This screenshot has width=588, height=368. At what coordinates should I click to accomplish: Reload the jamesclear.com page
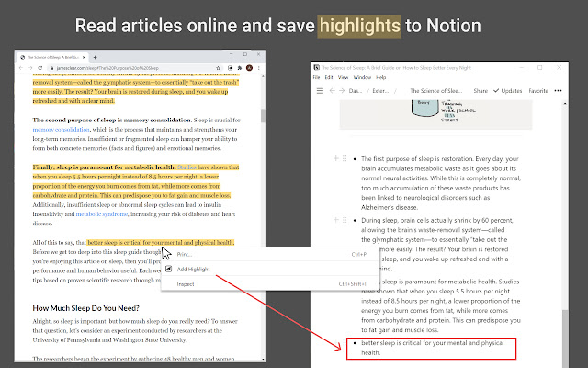click(40, 68)
